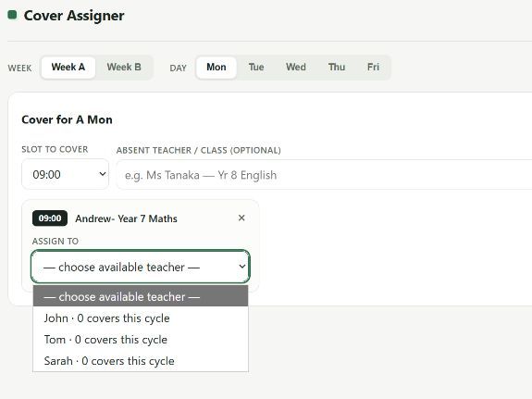
Task: Click the 'Andrew- Year 7 Maths' label
Action: 126,218
